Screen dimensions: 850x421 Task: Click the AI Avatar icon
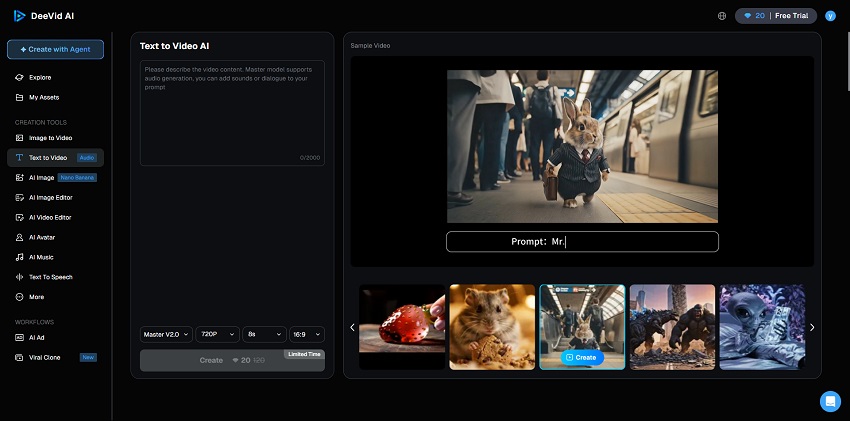[20, 237]
